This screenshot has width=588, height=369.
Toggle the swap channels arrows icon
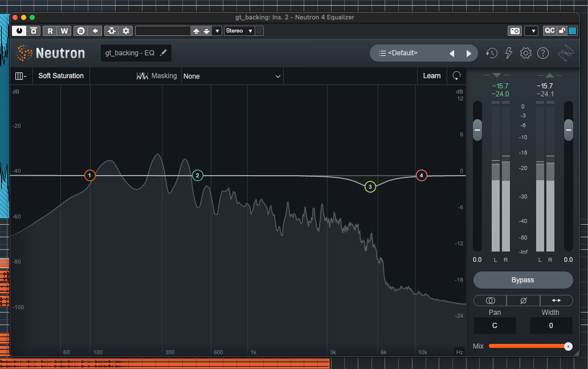click(x=557, y=301)
